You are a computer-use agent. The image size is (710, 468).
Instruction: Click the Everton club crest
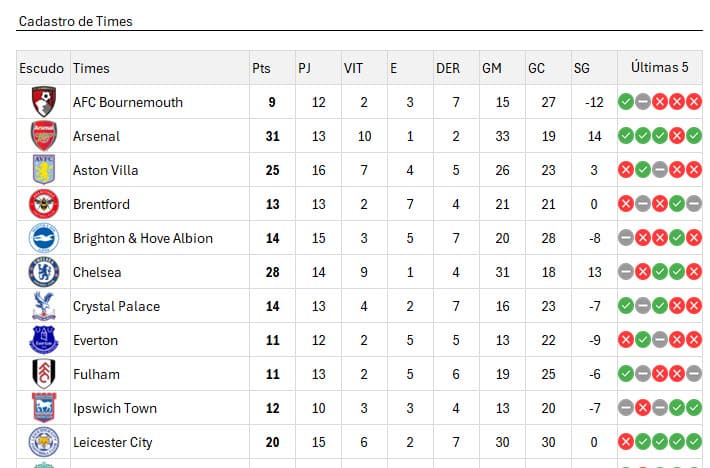[x=43, y=340]
